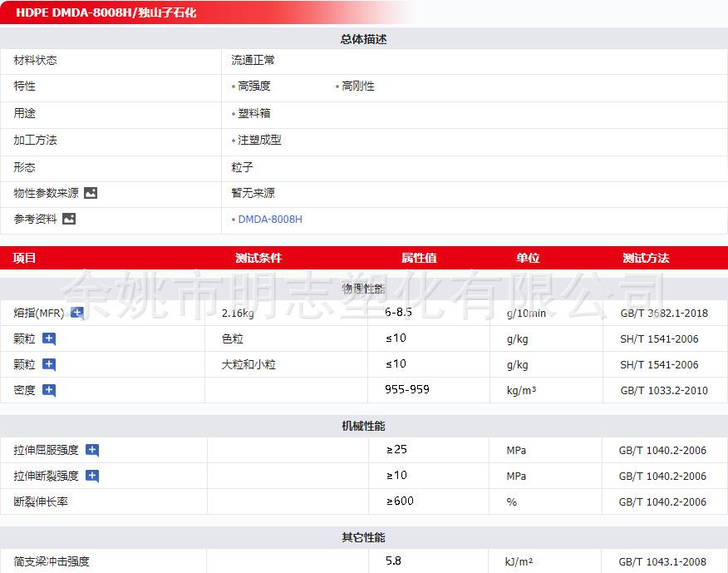Click the 测试条件 column header
The height and width of the screenshot is (573, 728).
pyautogui.click(x=258, y=258)
